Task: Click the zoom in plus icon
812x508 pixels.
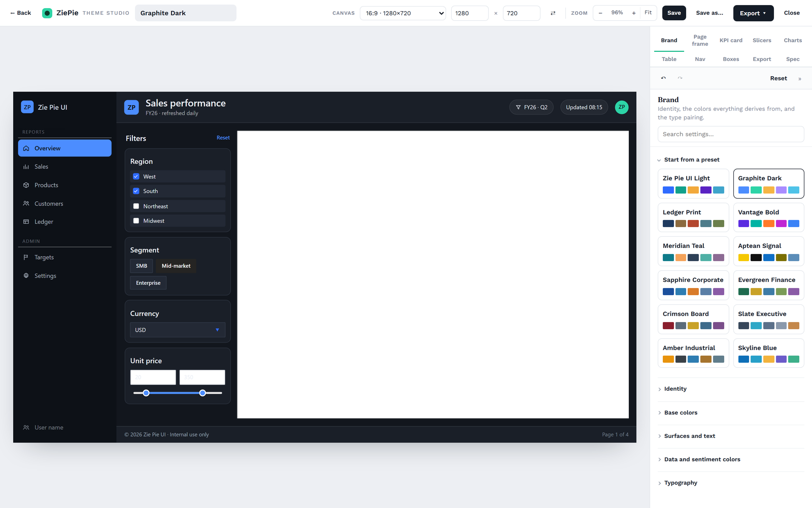Action: click(x=634, y=13)
